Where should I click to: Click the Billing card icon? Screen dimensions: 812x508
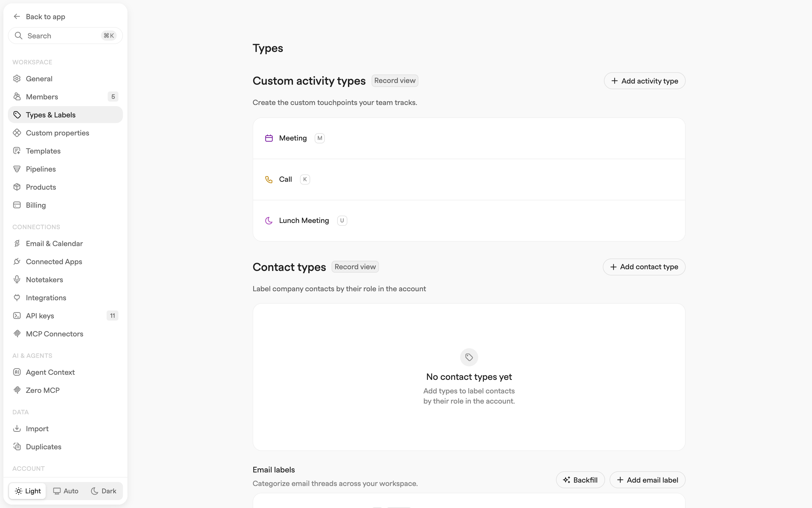click(17, 205)
